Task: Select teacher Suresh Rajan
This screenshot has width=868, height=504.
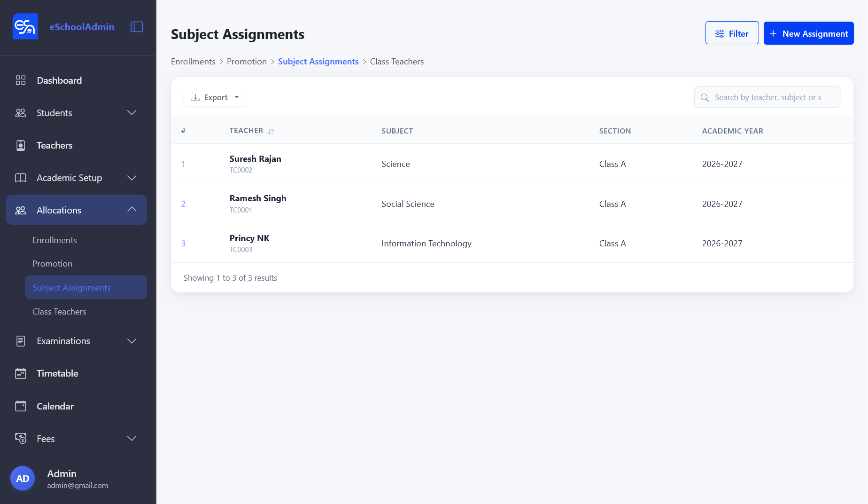Action: 255,159
